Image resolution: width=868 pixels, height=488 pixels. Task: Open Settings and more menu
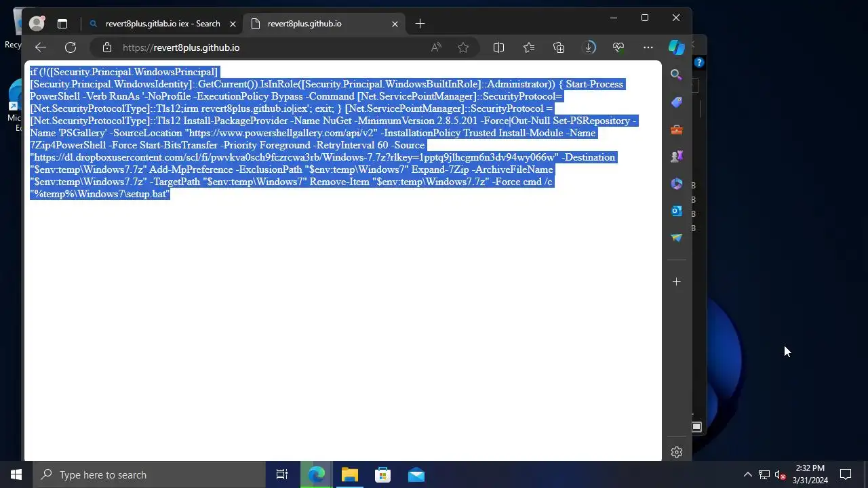(648, 47)
